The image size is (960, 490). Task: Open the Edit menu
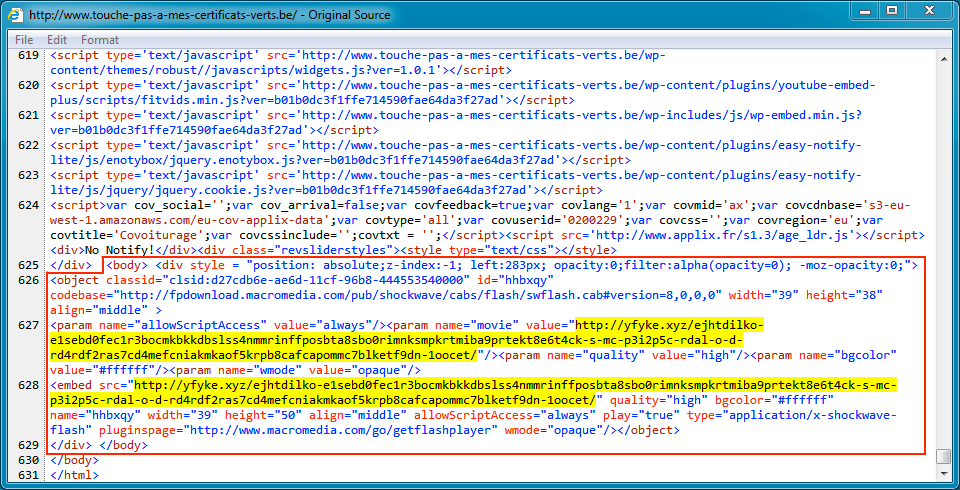tap(57, 40)
